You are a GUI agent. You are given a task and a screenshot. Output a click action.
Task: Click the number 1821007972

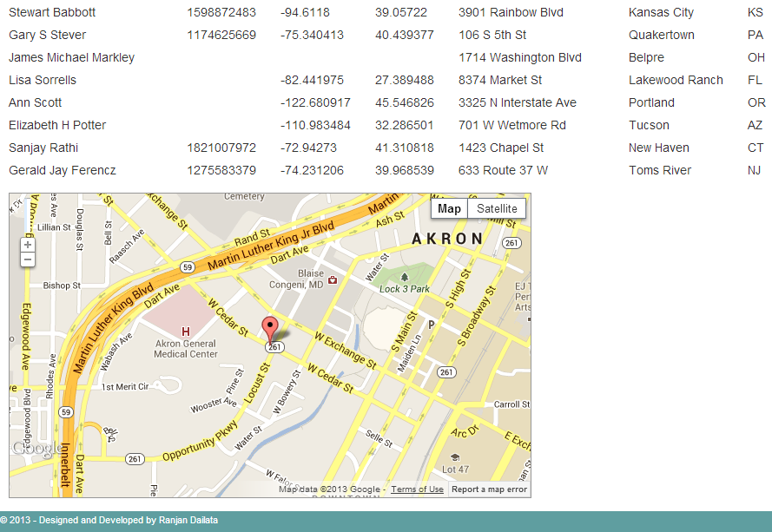coord(221,148)
